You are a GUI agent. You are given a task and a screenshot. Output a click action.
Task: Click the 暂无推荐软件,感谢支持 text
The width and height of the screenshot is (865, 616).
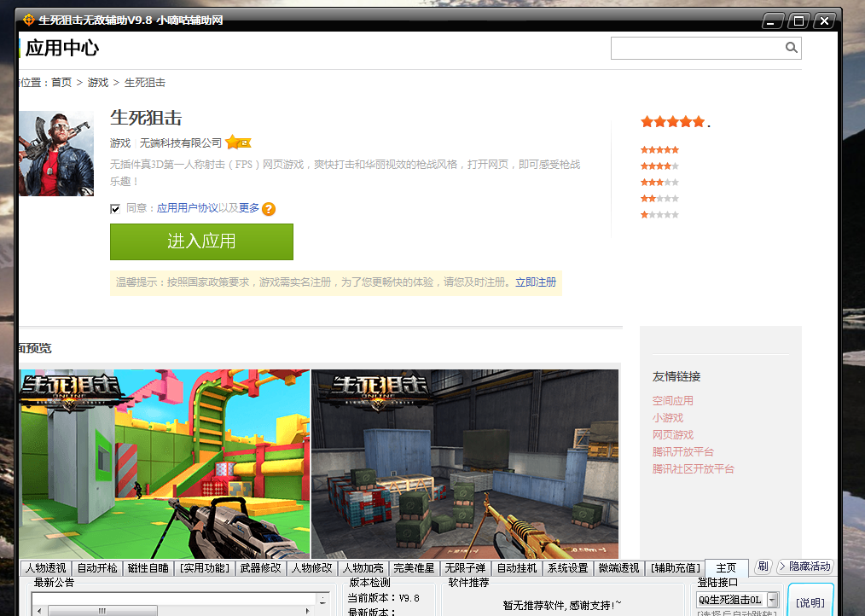pos(561,606)
